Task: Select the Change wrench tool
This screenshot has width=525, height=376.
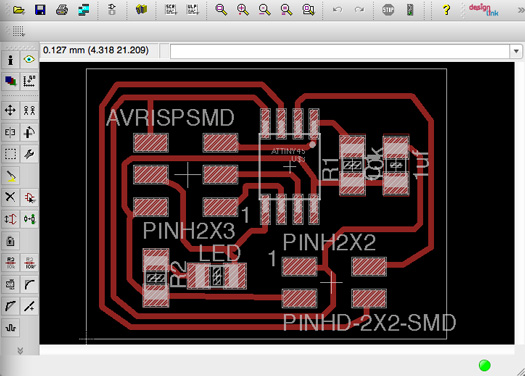Action: [29, 154]
